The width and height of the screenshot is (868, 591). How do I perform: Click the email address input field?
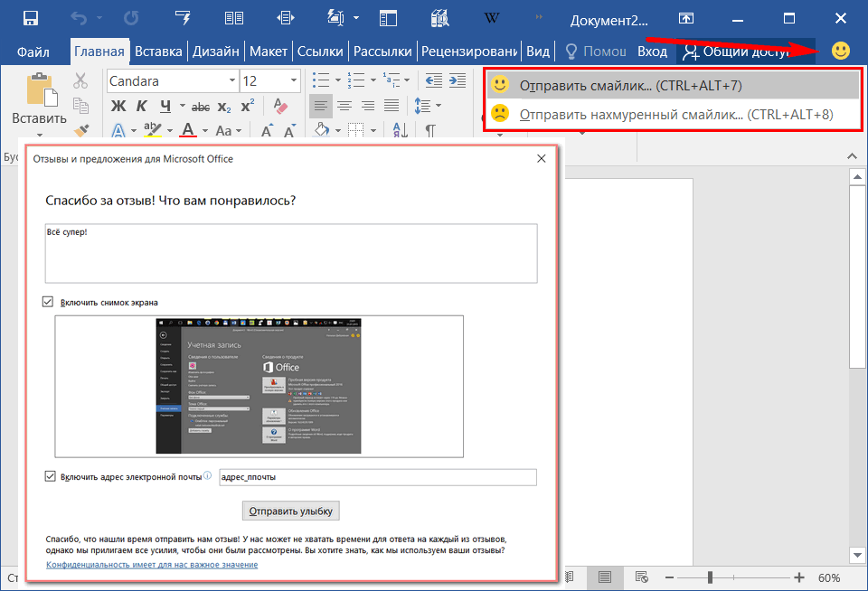point(378,477)
